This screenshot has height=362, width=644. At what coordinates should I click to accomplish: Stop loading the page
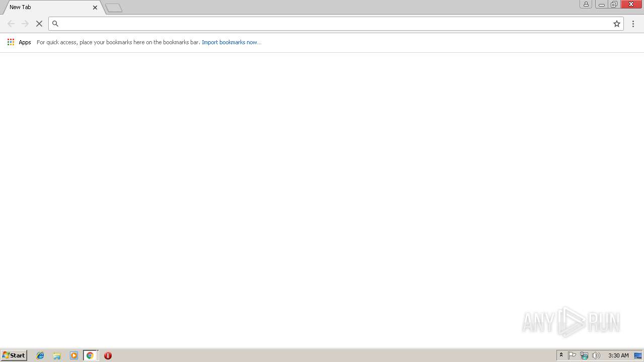pos(39,24)
